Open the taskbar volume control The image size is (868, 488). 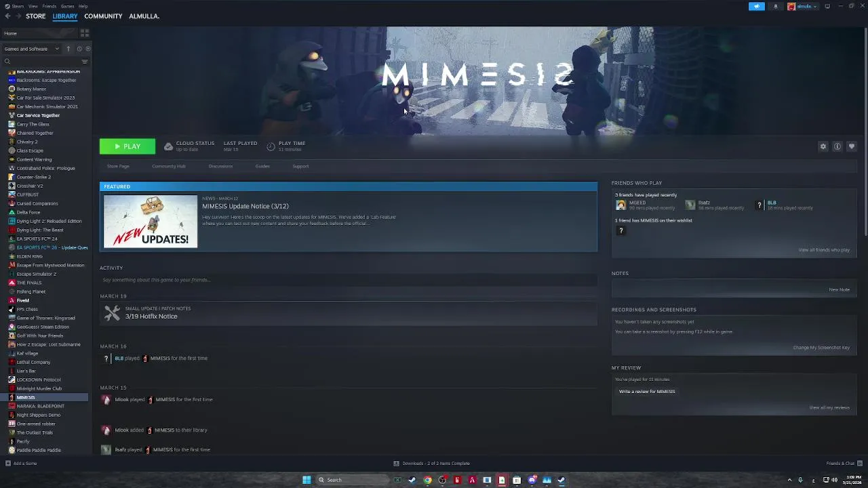tap(834, 480)
